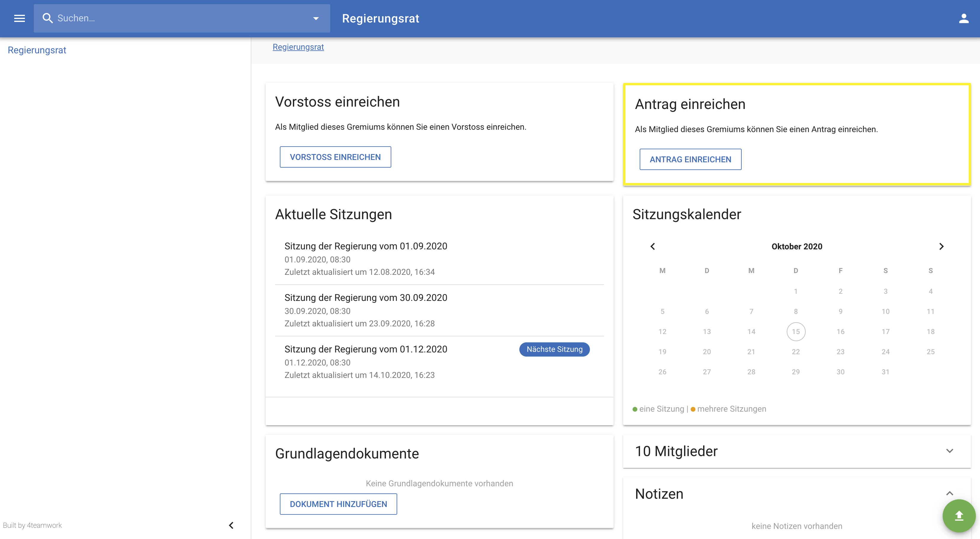Open the user account icon

tap(963, 18)
